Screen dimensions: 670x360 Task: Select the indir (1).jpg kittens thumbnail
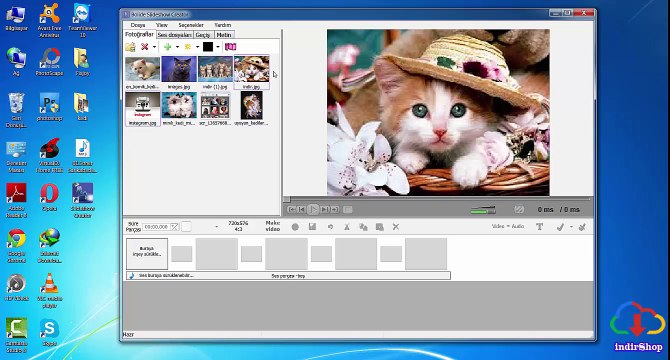tap(215, 69)
